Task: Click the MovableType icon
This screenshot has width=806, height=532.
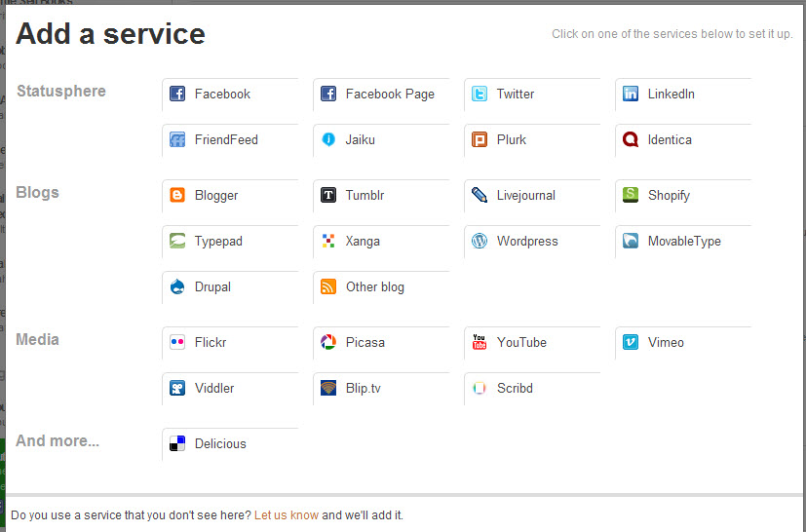Action: pyautogui.click(x=631, y=241)
